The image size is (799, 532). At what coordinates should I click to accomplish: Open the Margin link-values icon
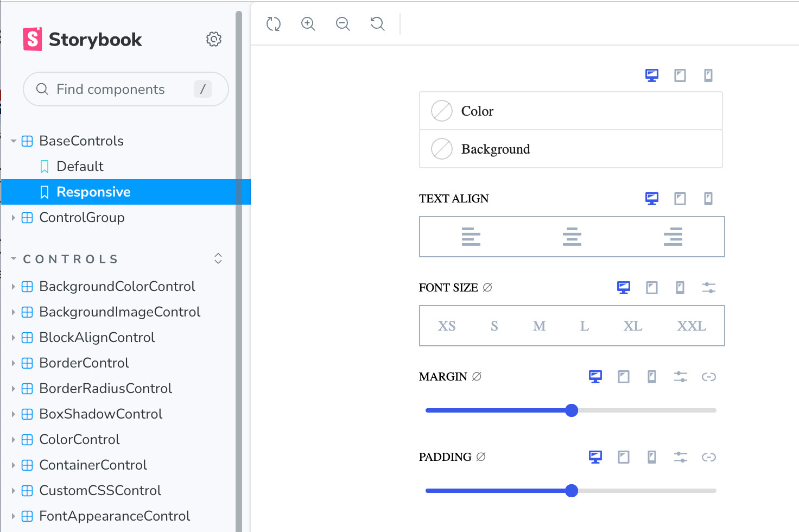(x=709, y=376)
